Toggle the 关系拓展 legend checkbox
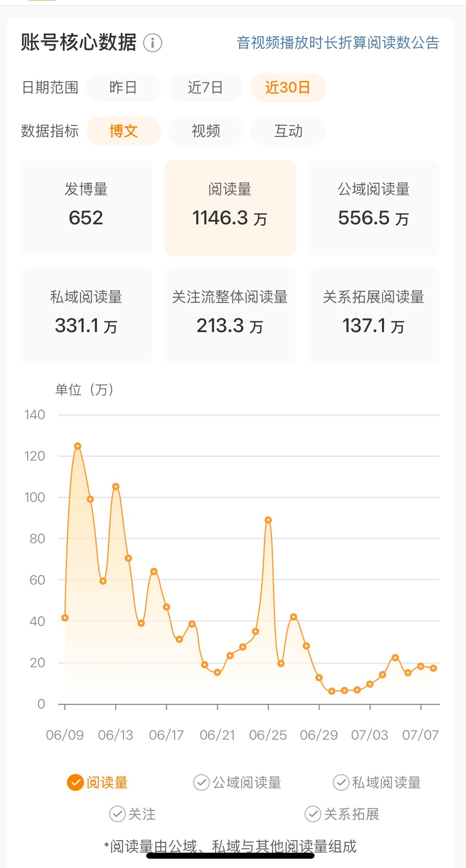This screenshot has width=466, height=868. (313, 814)
